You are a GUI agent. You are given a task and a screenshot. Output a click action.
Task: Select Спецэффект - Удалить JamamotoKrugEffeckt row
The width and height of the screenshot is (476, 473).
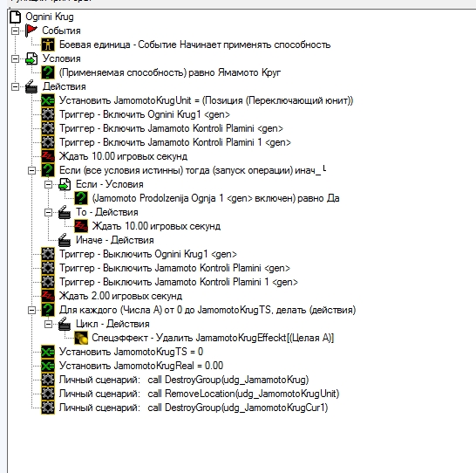coord(213,338)
